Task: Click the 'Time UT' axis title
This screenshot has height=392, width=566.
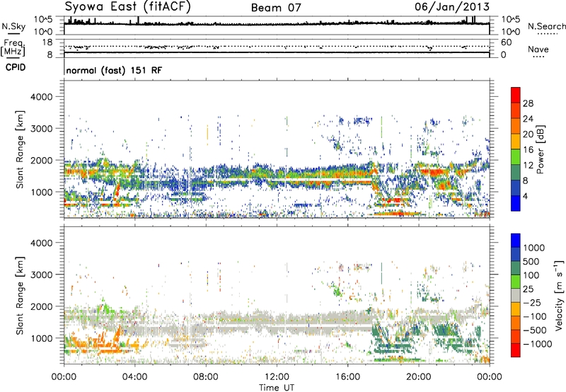Action: 277,388
